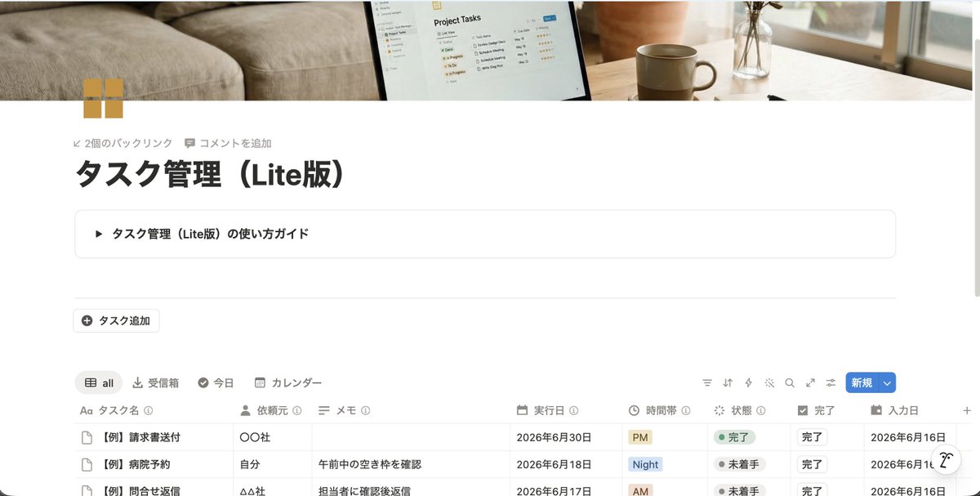This screenshot has height=496, width=980.
Task: Open task 【例】病院予約
Action: pos(136,464)
